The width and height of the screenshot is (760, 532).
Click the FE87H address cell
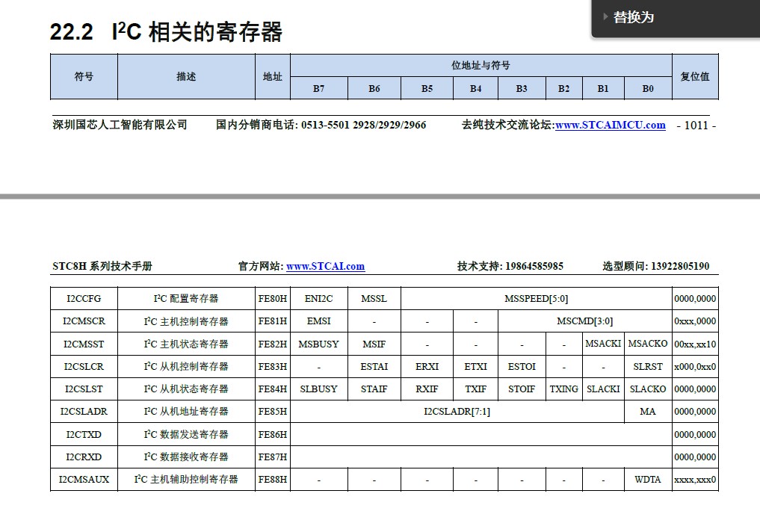pos(273,457)
